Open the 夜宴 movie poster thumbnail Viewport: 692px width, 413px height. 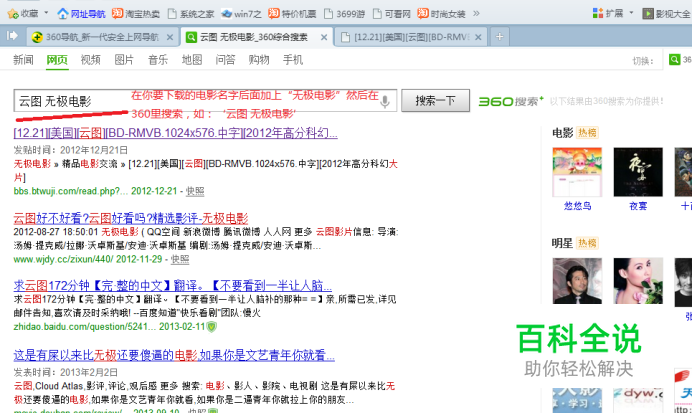tap(638, 172)
